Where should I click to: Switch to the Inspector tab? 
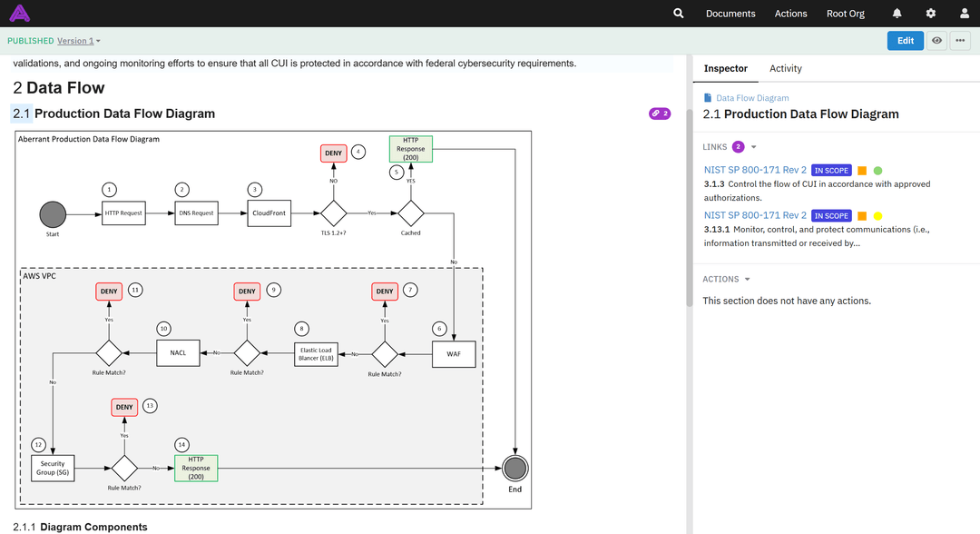726,69
